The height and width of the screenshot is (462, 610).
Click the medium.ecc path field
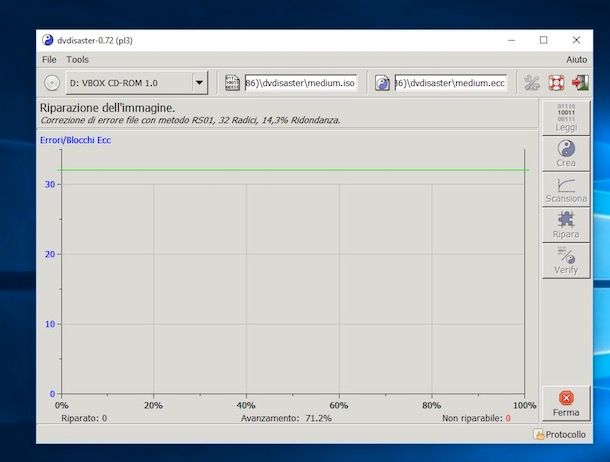[x=451, y=83]
